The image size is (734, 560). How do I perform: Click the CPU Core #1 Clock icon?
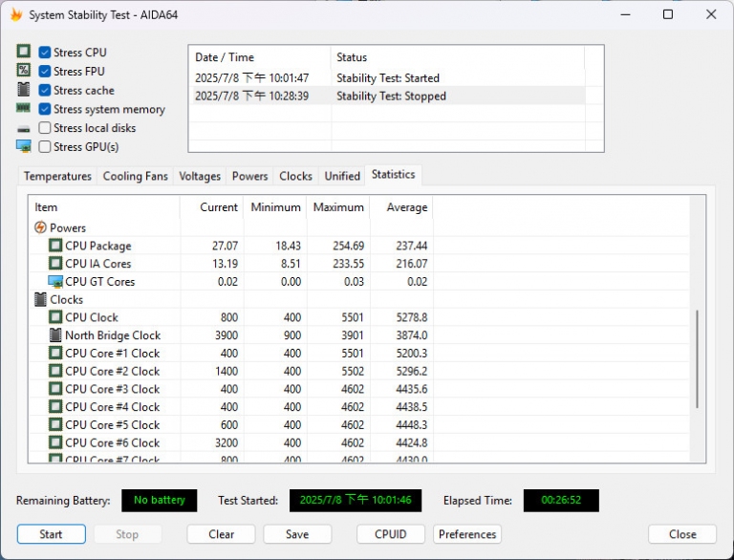pos(55,353)
